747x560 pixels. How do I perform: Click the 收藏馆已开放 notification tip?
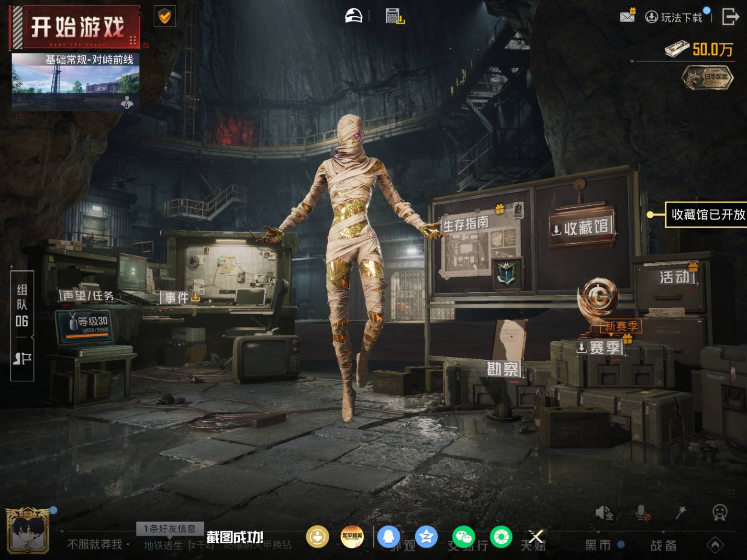(x=706, y=214)
